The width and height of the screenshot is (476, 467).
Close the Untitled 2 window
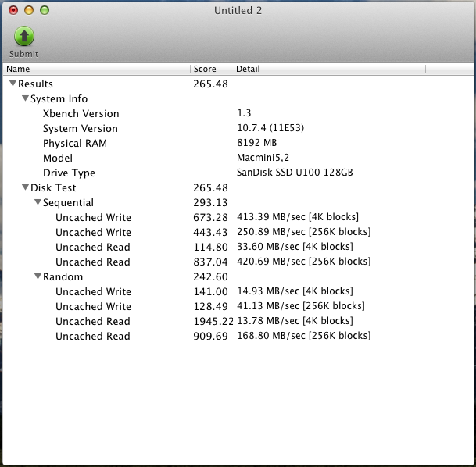click(13, 10)
